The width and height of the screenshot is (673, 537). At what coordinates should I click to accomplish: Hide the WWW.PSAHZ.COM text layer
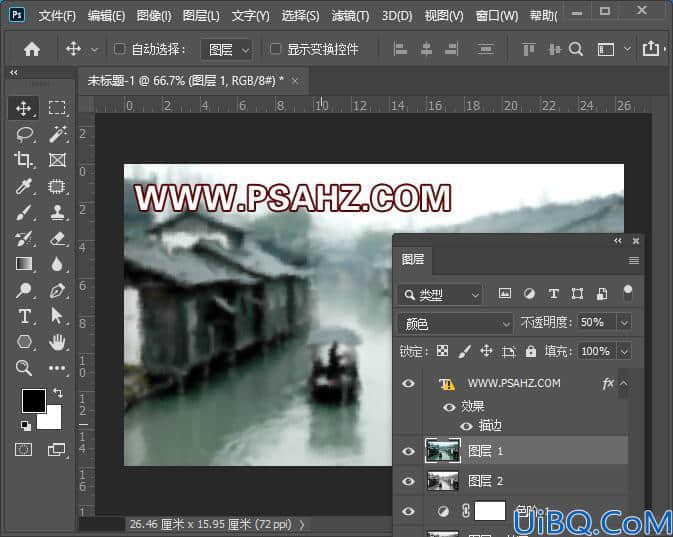[408, 383]
